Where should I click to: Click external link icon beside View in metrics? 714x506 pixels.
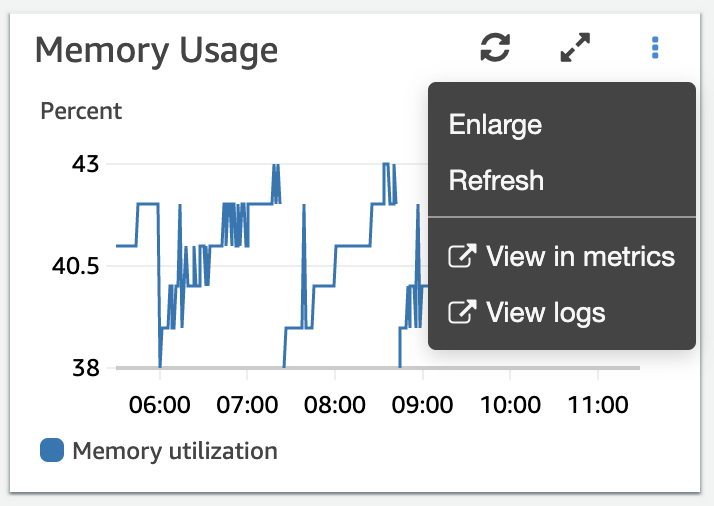coord(461,257)
